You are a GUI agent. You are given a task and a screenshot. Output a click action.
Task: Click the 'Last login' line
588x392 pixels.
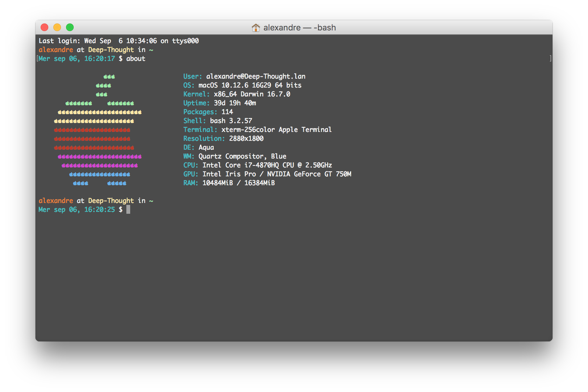coord(119,41)
